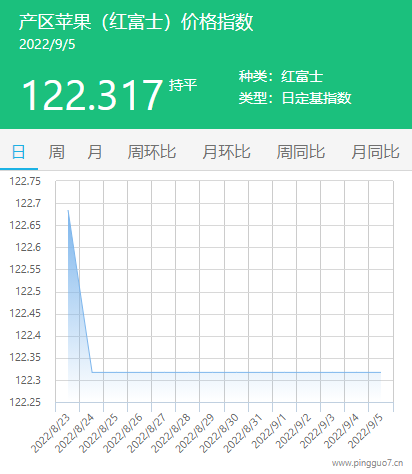Image resolution: width=412 pixels, height=474 pixels.
Task: Click the 2022/8/28 x-axis date label
Action: pos(170,434)
